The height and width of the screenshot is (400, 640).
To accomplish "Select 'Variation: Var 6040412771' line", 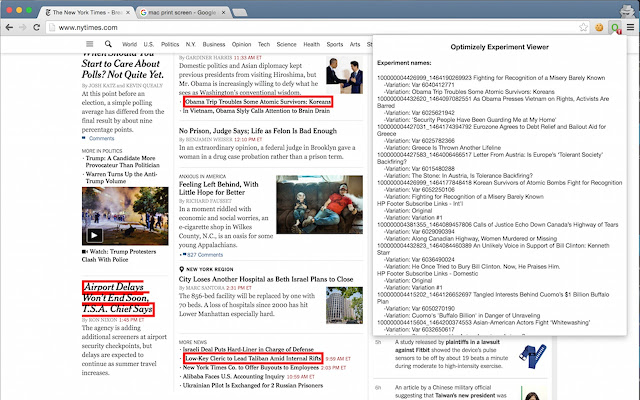I will [x=419, y=85].
